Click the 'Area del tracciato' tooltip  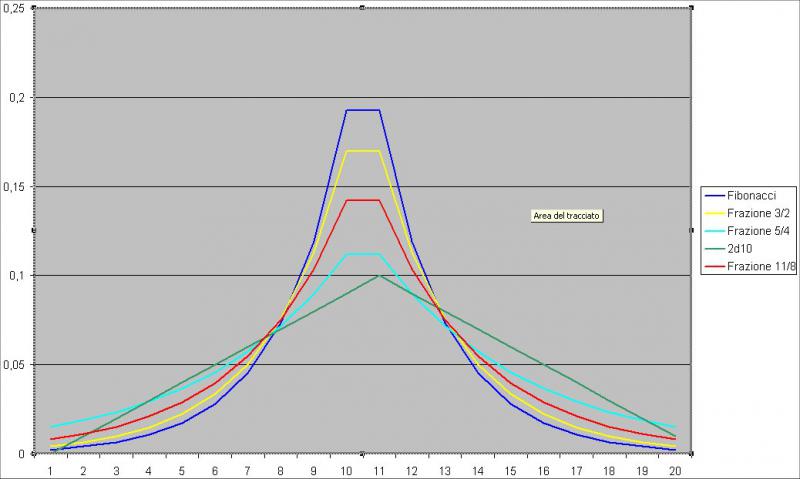click(x=567, y=215)
